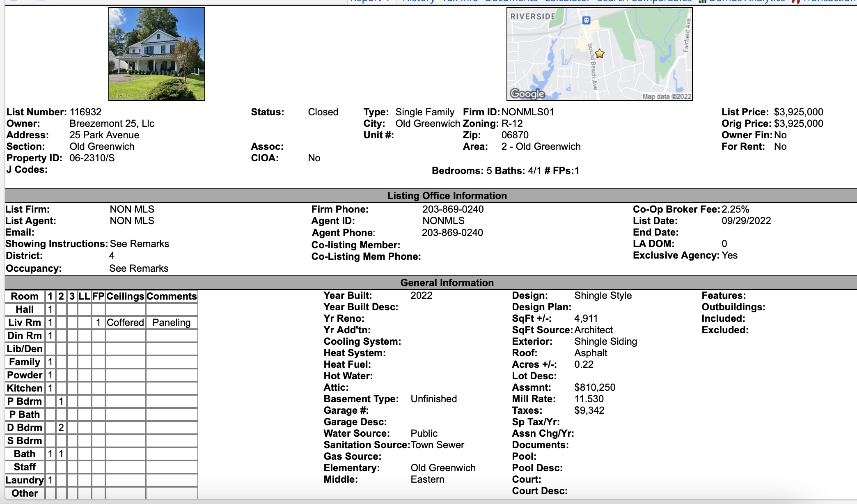Click the Map data ©2022 attribution text

tap(667, 96)
